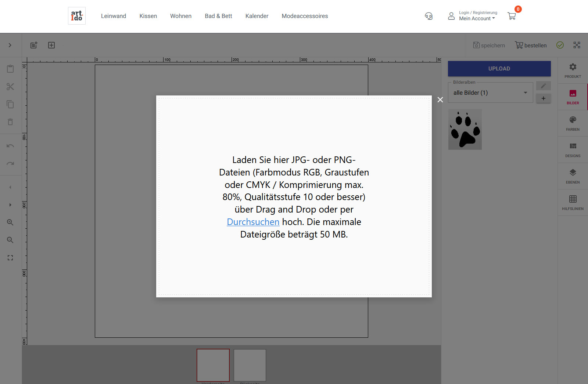The height and width of the screenshot is (384, 588).
Task: Open the Bilderalben alle Bilder dropdown
Action: (x=490, y=93)
